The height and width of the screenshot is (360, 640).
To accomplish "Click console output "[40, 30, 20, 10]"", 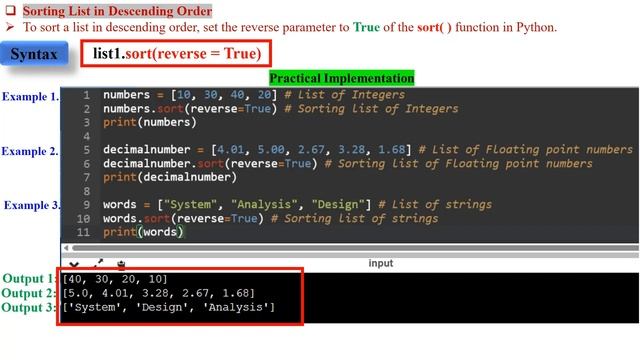I will point(115,279).
